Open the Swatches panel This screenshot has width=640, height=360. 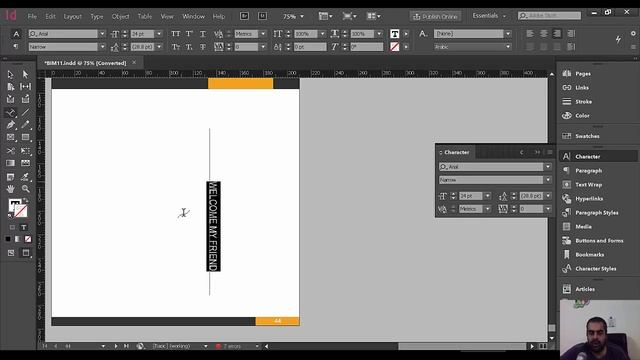pos(587,136)
